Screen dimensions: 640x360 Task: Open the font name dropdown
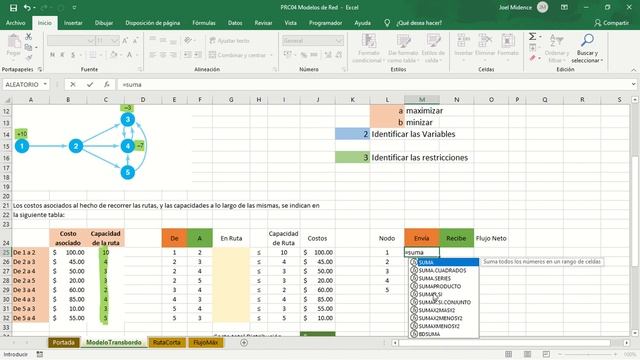(x=91, y=40)
